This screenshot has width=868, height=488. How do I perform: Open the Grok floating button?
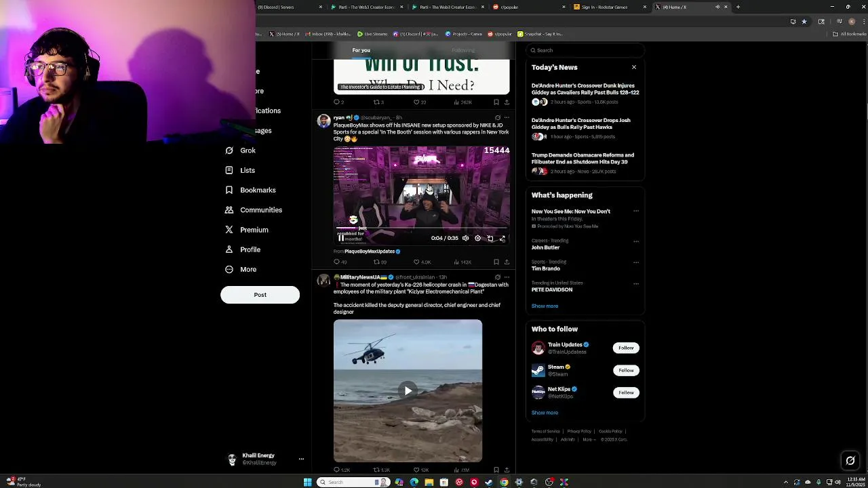[850, 461]
